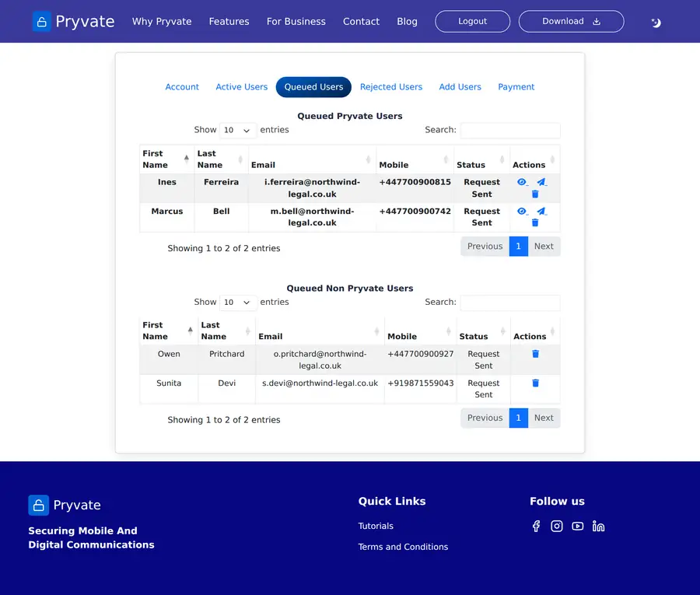This screenshot has height=595, width=700.
Task: Switch to the Account tab
Action: [182, 87]
